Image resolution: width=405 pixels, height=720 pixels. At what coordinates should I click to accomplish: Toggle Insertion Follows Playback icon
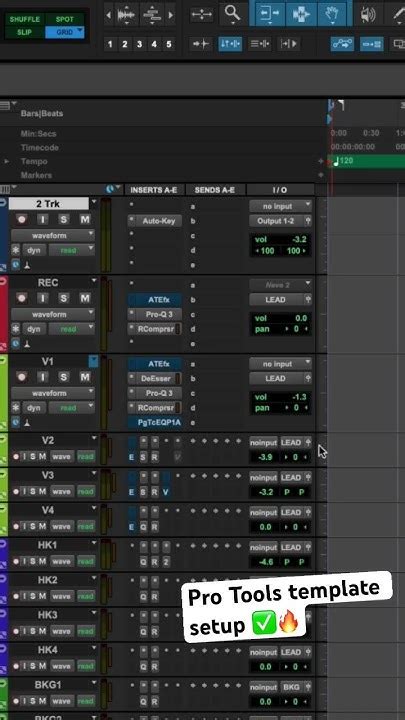tap(289, 44)
